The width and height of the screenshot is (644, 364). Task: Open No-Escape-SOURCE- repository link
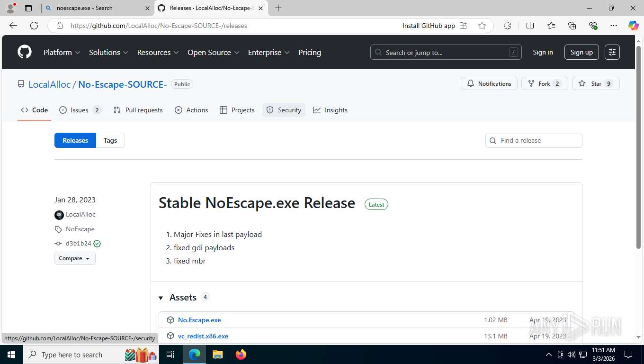122,84
